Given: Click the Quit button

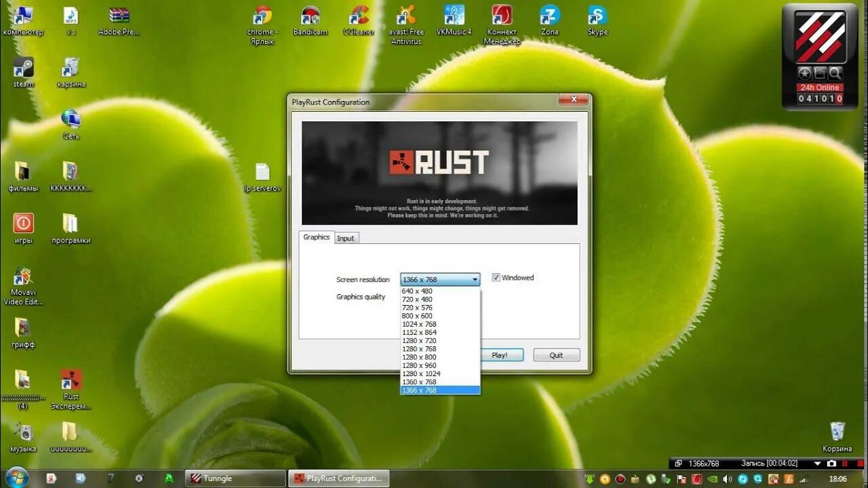Looking at the screenshot, I should 556,355.
